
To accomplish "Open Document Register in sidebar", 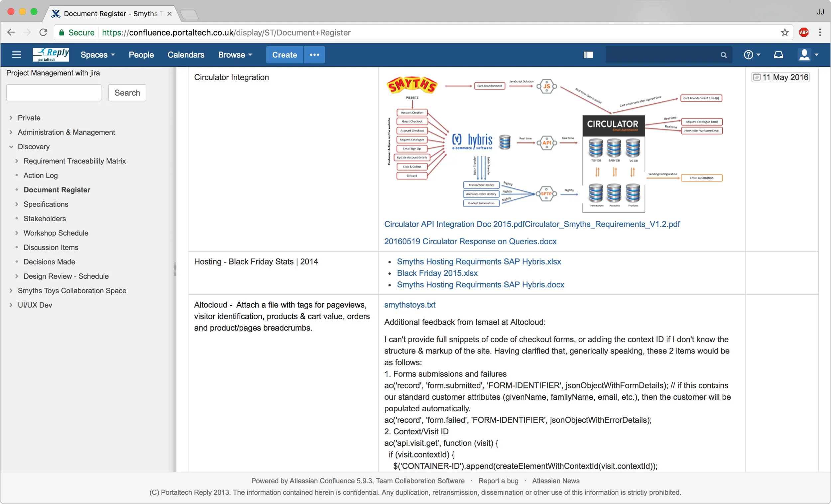I will point(57,190).
